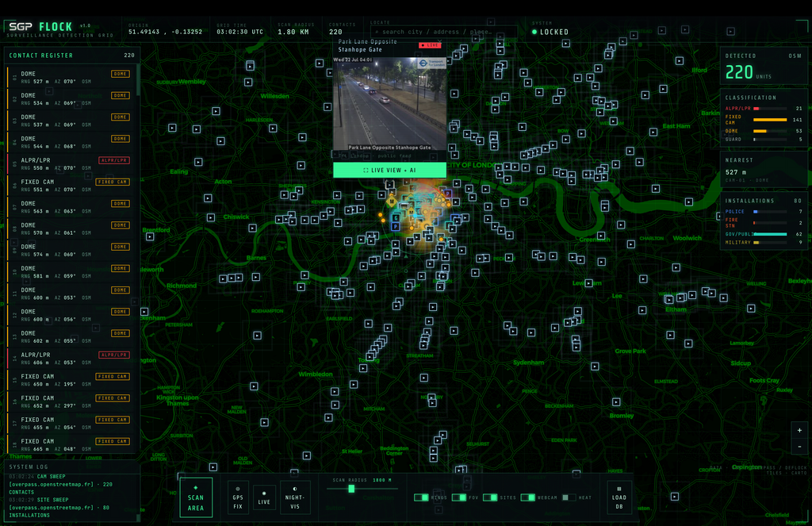Toggle the FOV overlay switch
Screen dimensions: 812x526
459,497
